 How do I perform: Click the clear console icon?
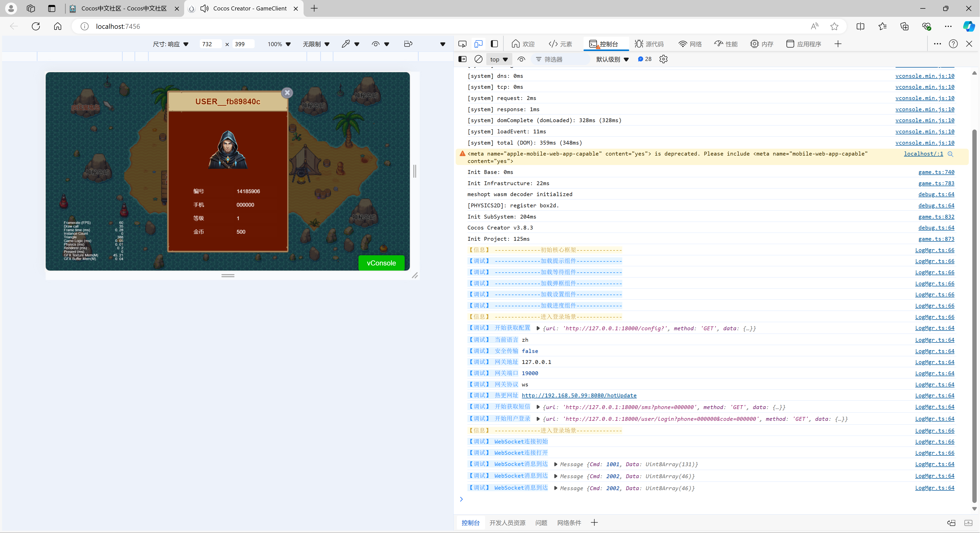point(478,59)
